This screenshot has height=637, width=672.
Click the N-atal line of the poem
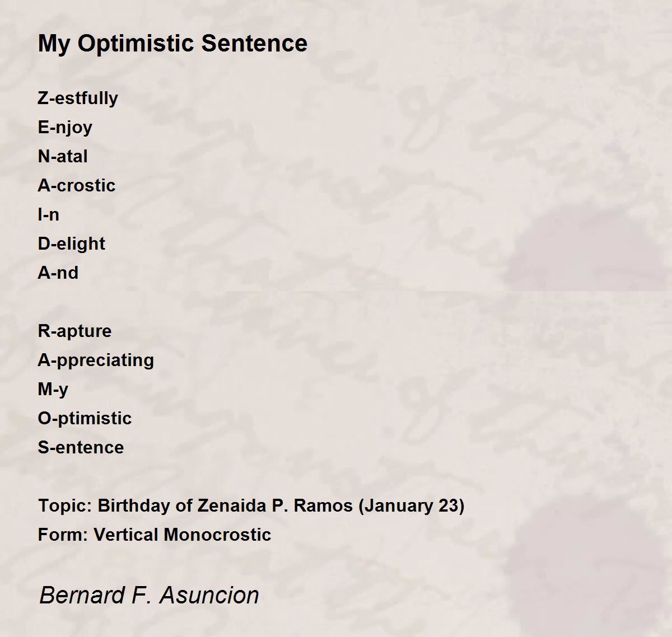point(63,156)
